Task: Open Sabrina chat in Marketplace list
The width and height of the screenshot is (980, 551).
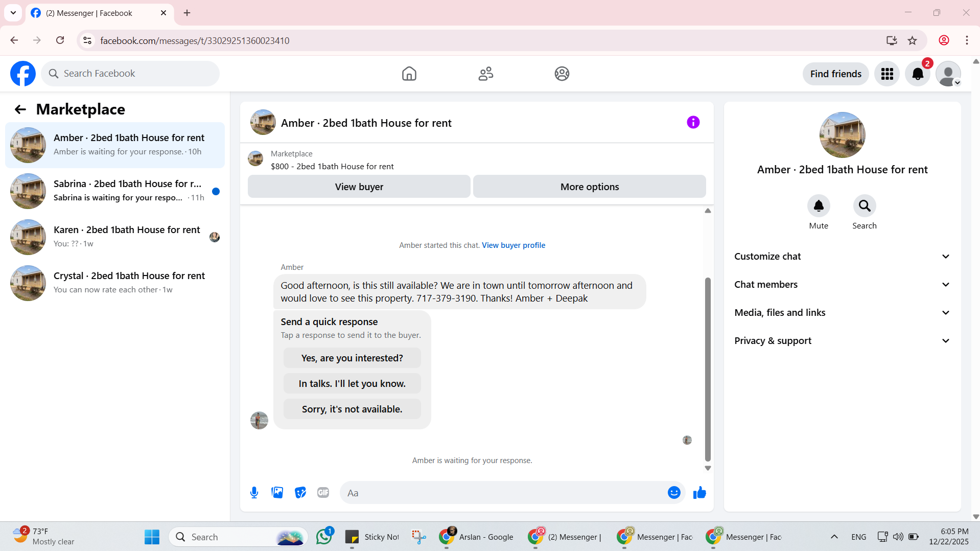Action: pos(115,191)
